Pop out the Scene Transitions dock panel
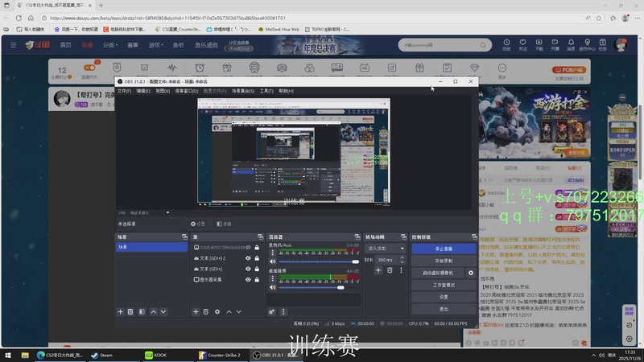This screenshot has width=644, height=362. (404, 237)
